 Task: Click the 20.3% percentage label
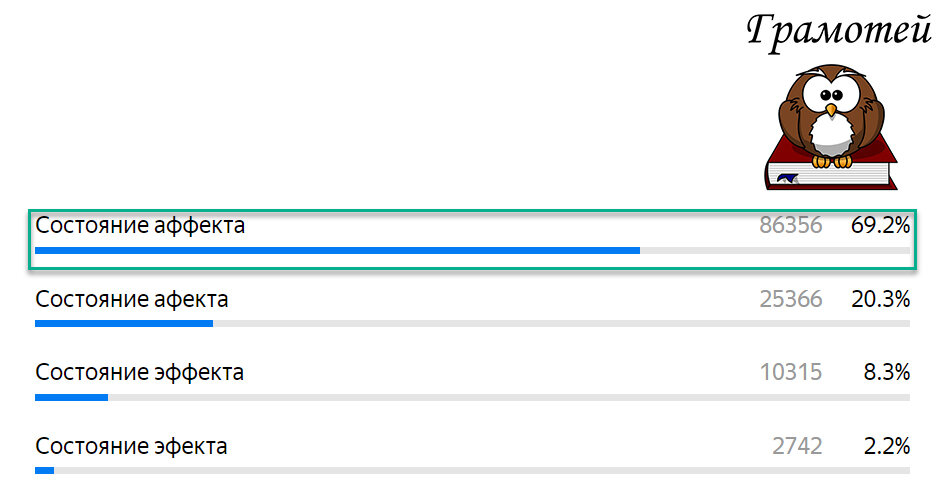(x=880, y=299)
